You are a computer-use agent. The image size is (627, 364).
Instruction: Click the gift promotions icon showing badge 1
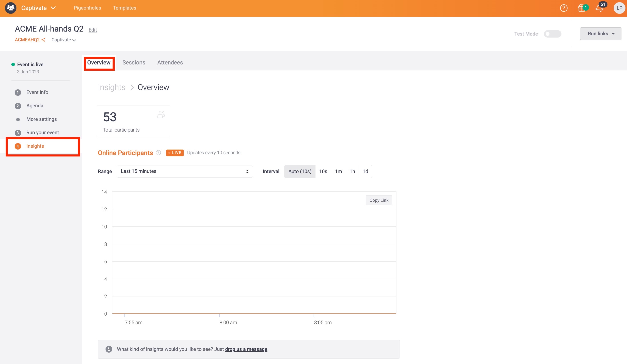coord(582,8)
